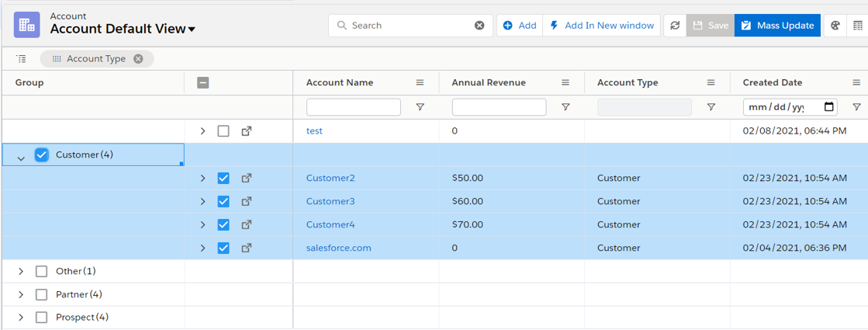
Task: Select the Partner group checkbox
Action: [x=42, y=294]
